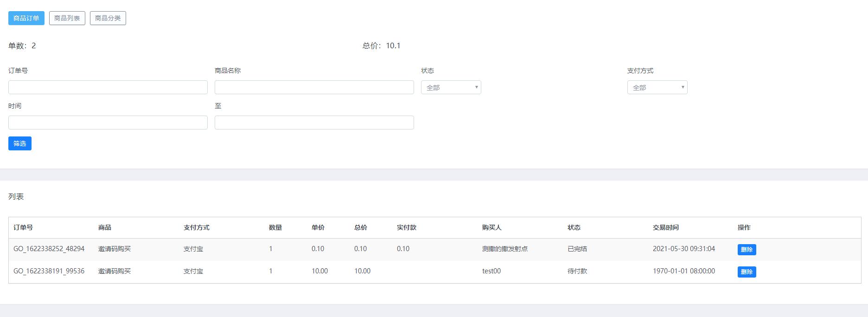Click the 订单号 search input field
This screenshot has height=317, width=868.
[108, 87]
